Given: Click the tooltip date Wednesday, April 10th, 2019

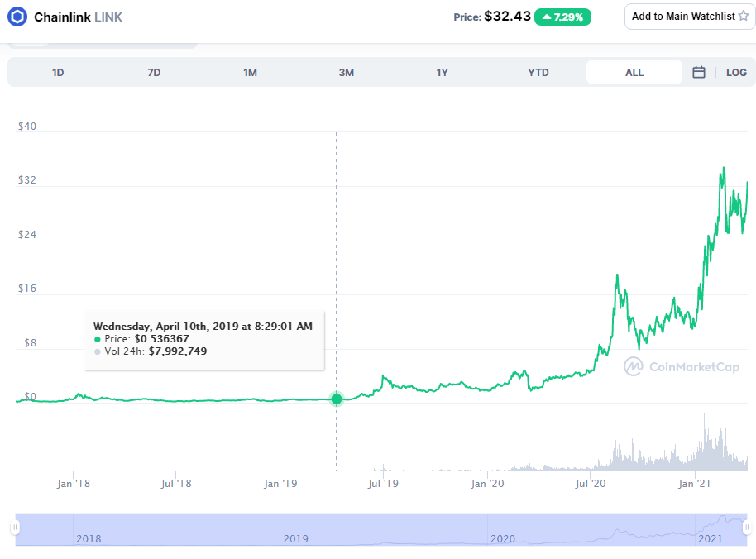Looking at the screenshot, I should point(166,327).
